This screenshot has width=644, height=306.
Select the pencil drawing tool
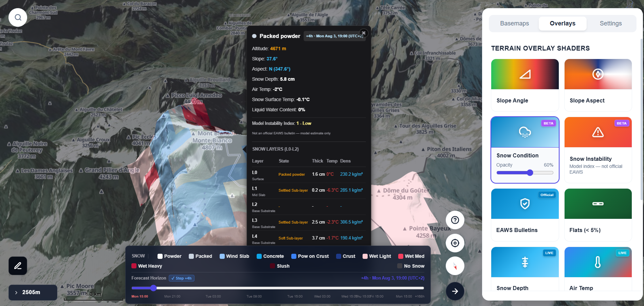coord(18,266)
